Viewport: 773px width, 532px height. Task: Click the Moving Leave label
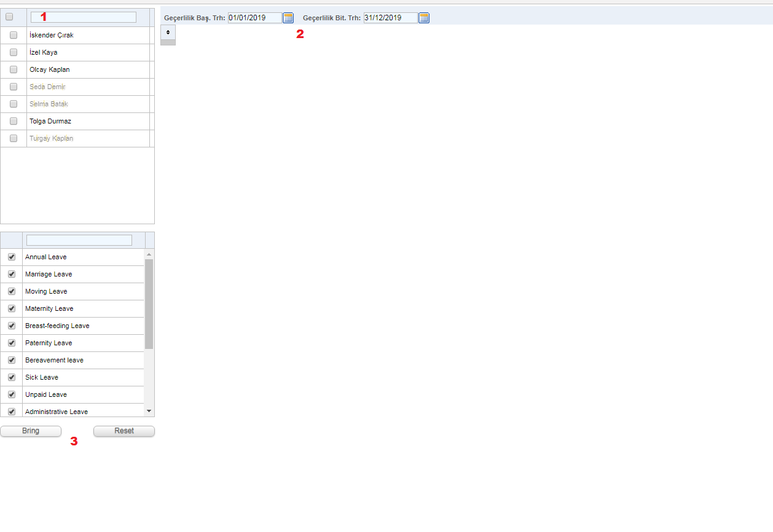(x=46, y=291)
